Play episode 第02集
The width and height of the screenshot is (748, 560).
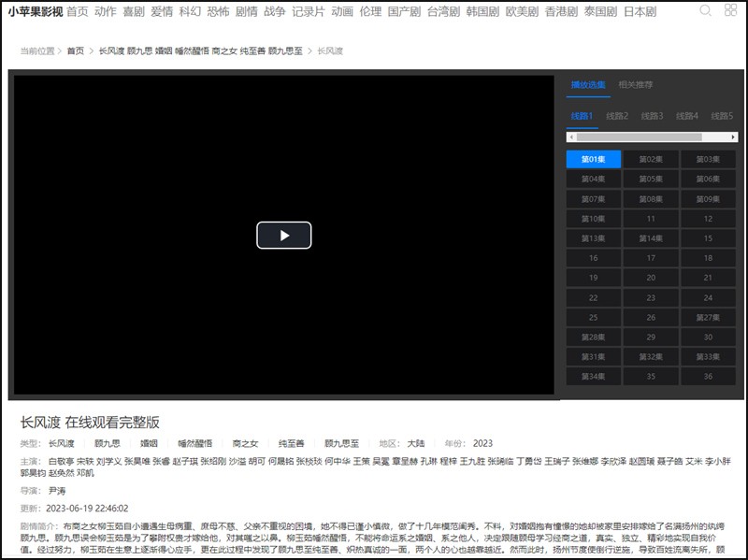pyautogui.click(x=651, y=160)
